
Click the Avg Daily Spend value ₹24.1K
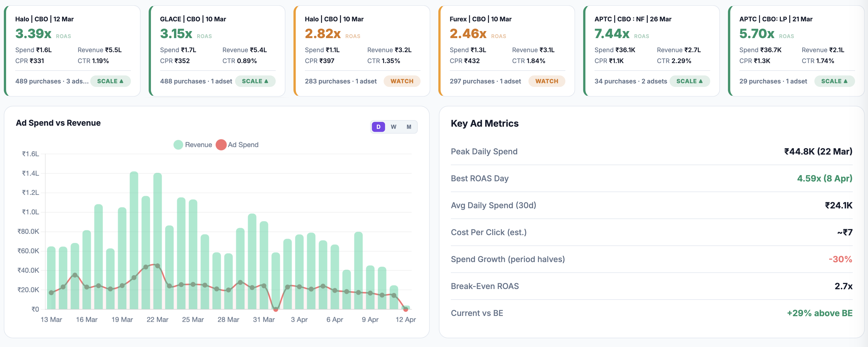(x=839, y=206)
